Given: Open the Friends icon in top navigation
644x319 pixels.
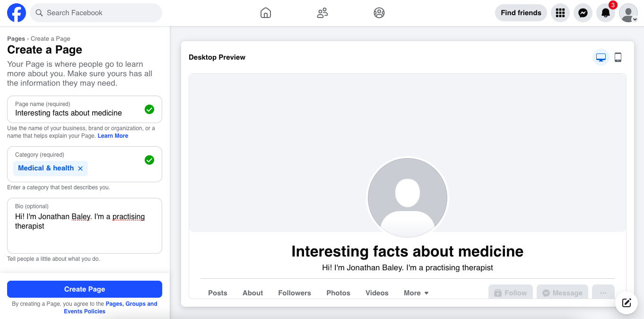Looking at the screenshot, I should coord(322,13).
